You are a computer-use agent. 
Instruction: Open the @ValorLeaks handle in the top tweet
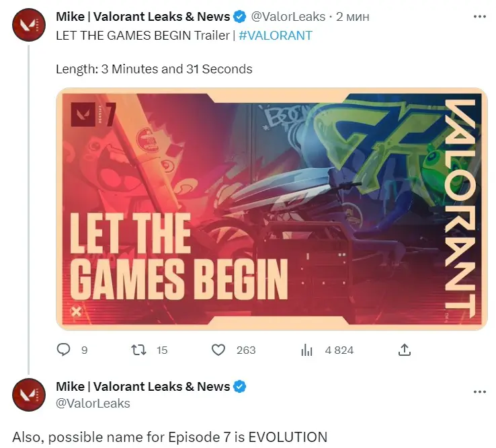coord(288,17)
